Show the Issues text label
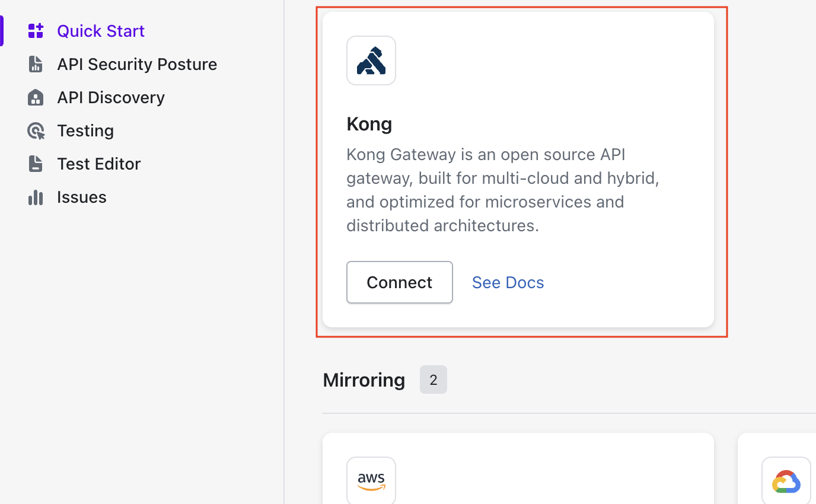816x504 pixels. [x=82, y=197]
